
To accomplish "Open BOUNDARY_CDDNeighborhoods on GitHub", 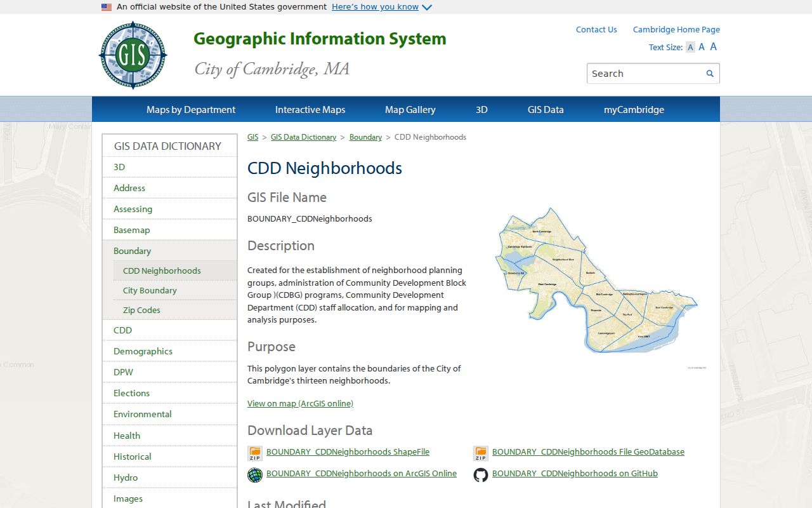I will point(575,474).
